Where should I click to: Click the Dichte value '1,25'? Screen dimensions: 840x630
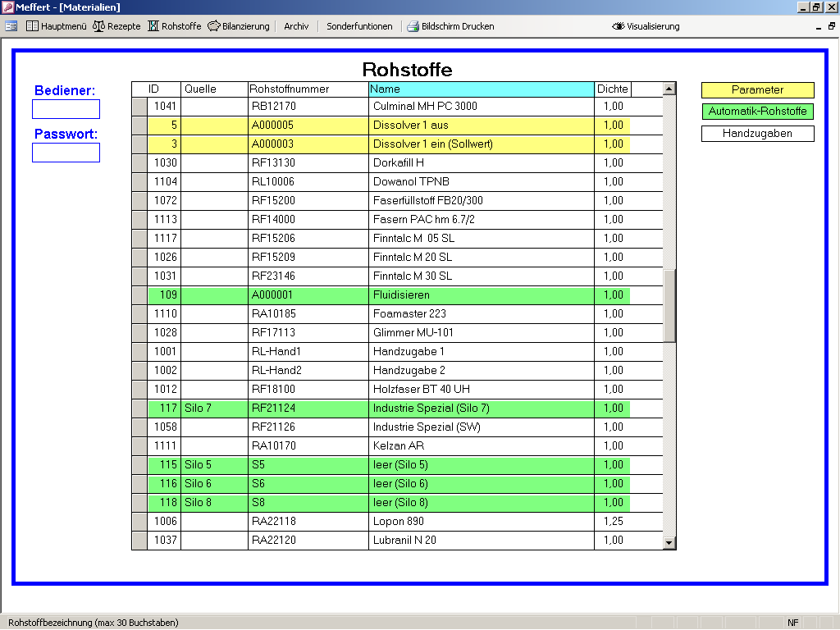613,521
